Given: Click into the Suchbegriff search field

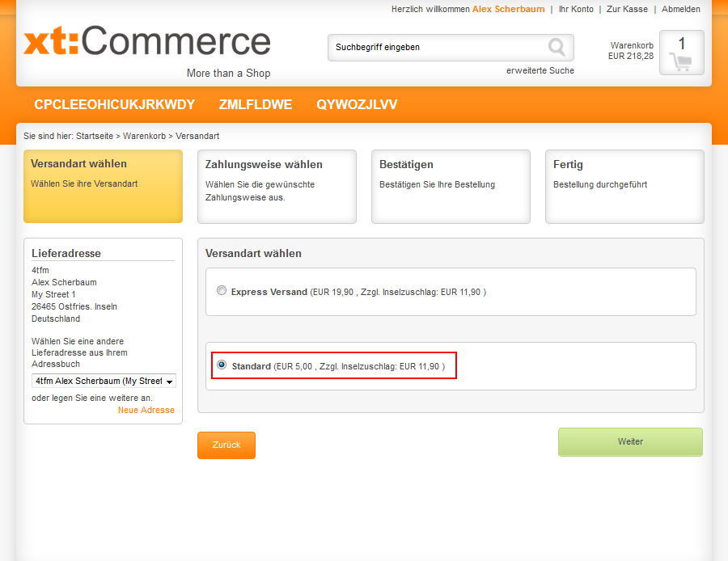Looking at the screenshot, I should click(x=437, y=47).
